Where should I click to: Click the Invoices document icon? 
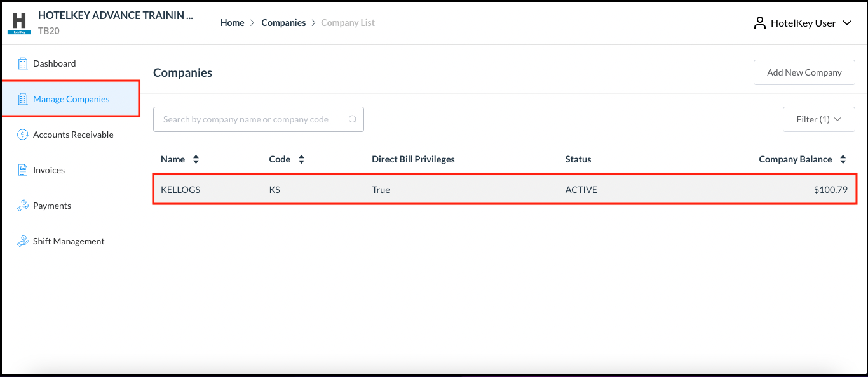(23, 169)
